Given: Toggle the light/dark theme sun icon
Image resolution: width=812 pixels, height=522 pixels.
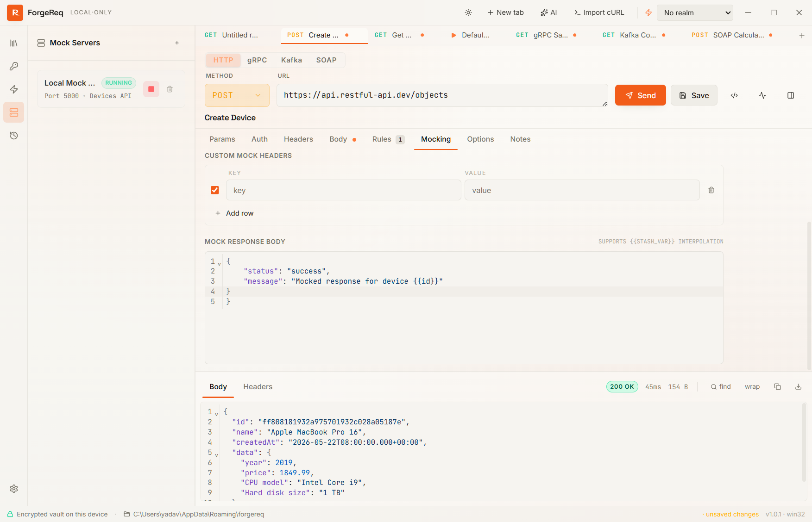Looking at the screenshot, I should 468,12.
